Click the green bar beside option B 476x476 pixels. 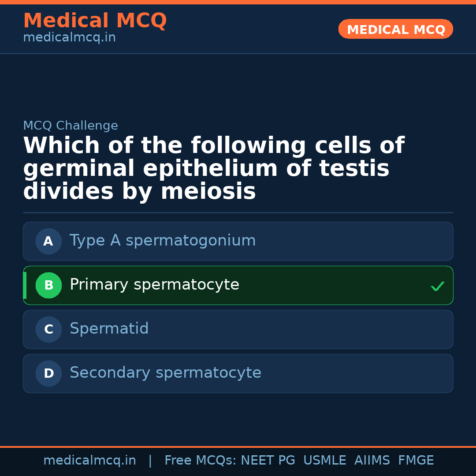point(25,285)
